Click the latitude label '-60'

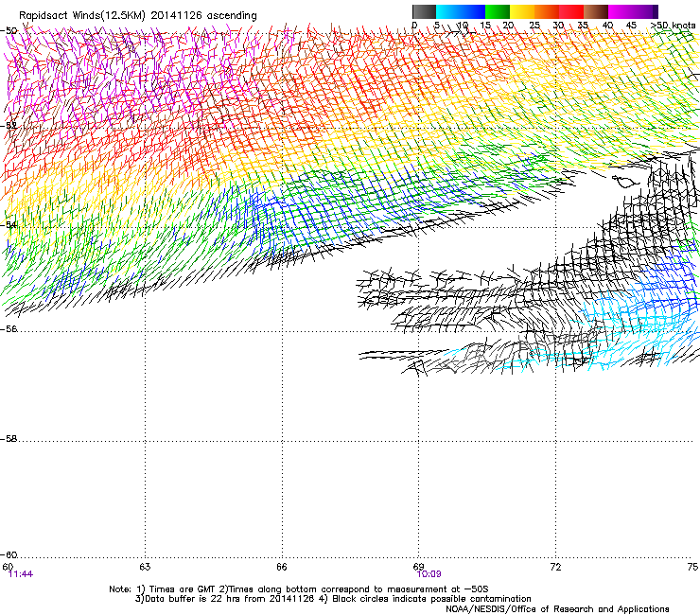click(9, 554)
